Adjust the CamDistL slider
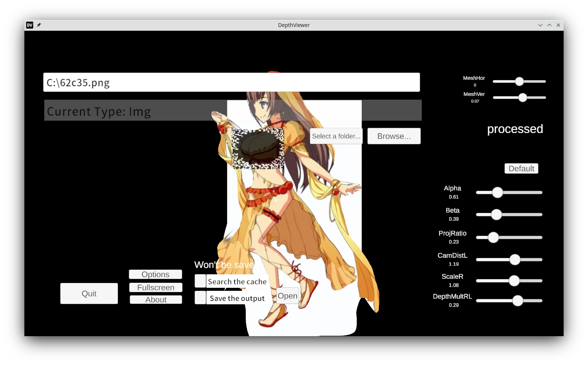The height and width of the screenshot is (365, 588). [x=509, y=260]
